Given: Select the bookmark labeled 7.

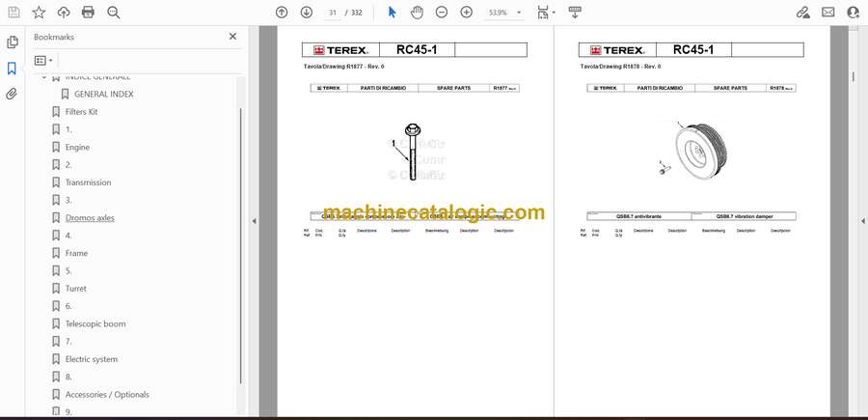Looking at the screenshot, I should (x=68, y=342).
